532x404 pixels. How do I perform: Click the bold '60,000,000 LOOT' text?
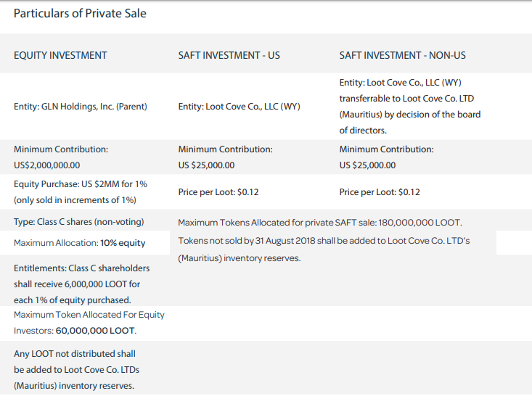pos(95,331)
